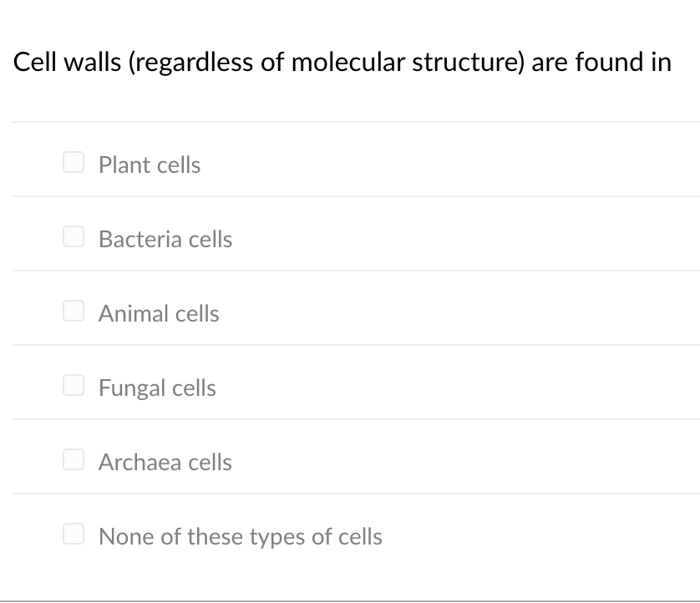Viewport: 700px width, 603px height.
Task: Click the Animal cells label text
Action: point(159,313)
